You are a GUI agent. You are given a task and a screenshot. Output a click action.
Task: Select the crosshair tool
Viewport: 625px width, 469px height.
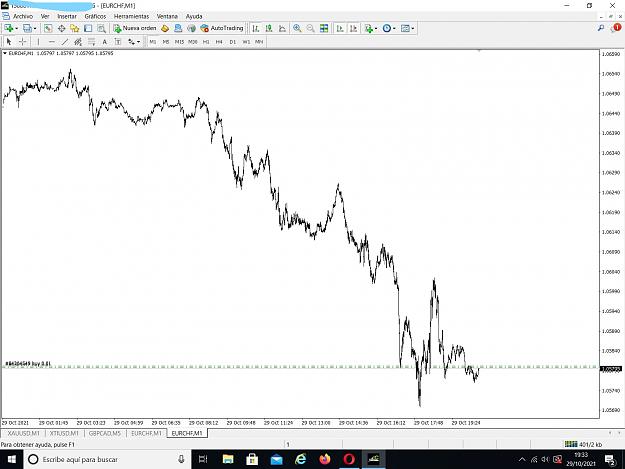click(23, 41)
